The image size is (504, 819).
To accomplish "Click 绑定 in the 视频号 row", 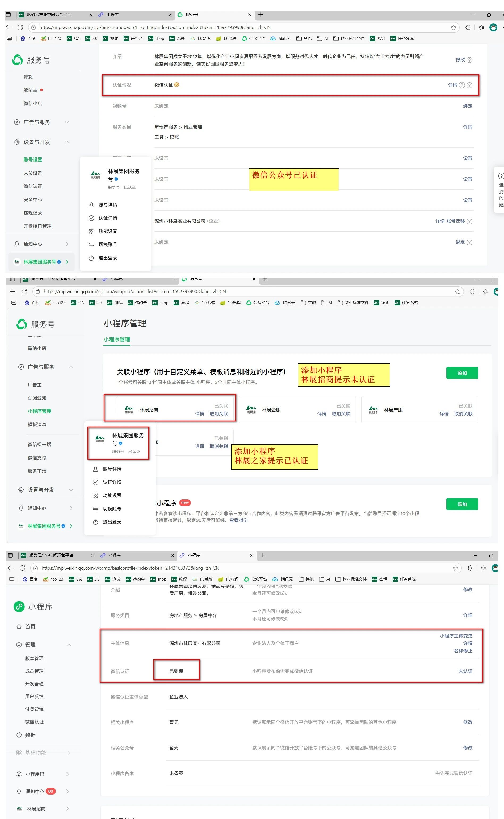I will point(468,106).
